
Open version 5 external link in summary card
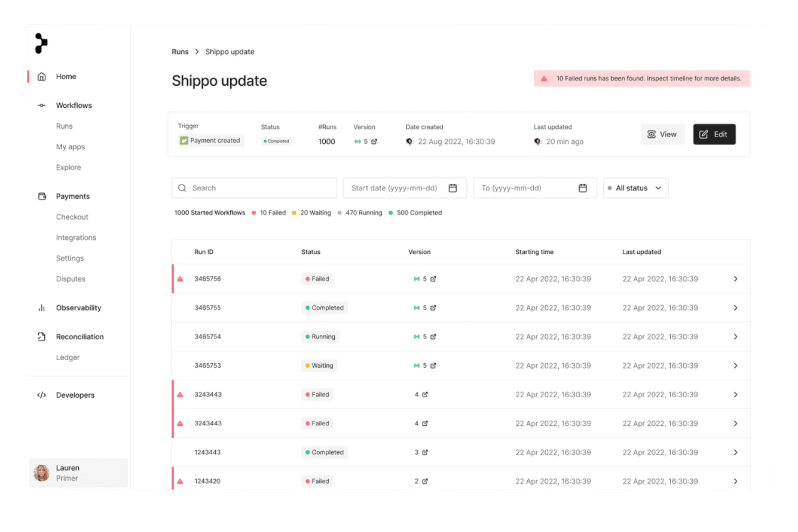point(374,142)
